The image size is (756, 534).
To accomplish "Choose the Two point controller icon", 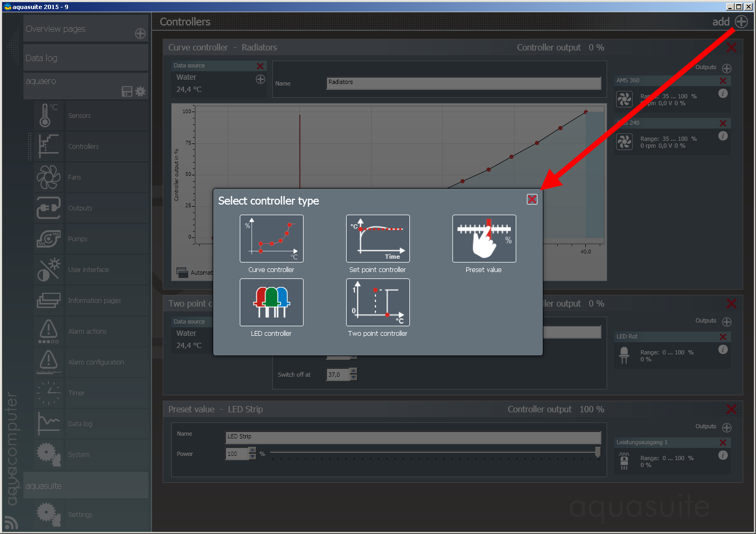I will [377, 302].
